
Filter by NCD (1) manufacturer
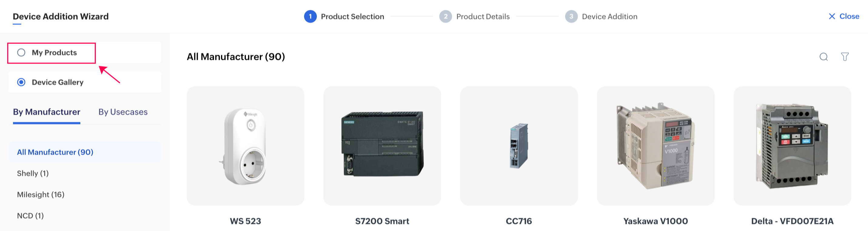pos(30,216)
